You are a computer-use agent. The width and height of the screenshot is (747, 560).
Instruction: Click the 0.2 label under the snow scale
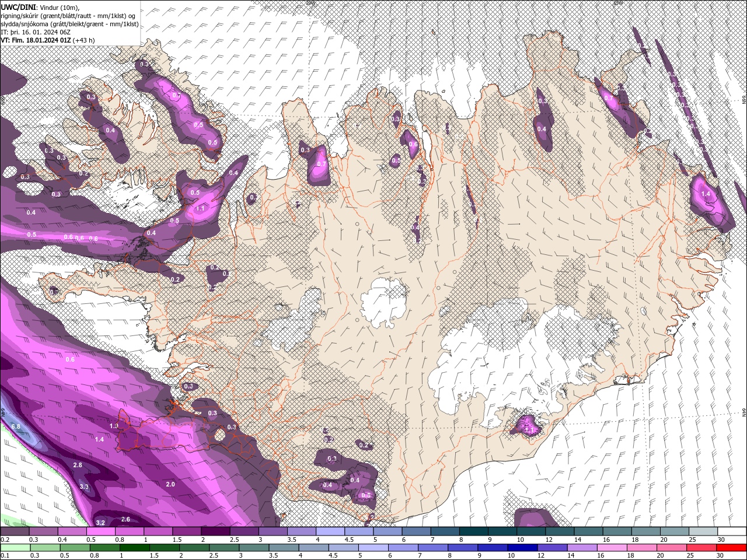point(5,540)
